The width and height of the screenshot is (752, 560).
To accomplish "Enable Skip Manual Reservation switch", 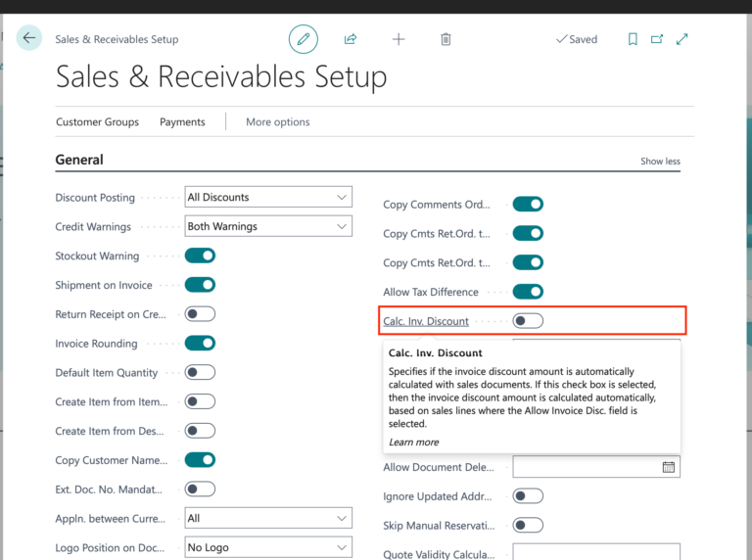I will click(x=528, y=526).
